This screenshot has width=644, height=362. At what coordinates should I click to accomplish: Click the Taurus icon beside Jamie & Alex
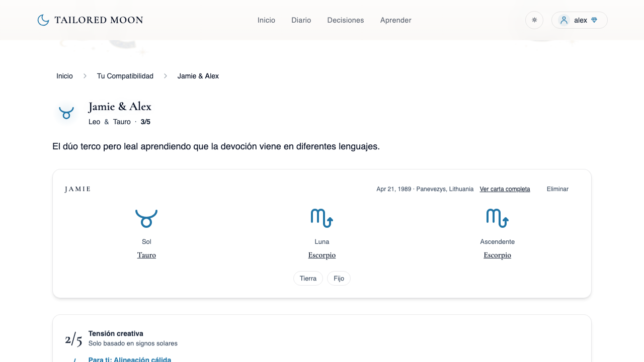66,112
